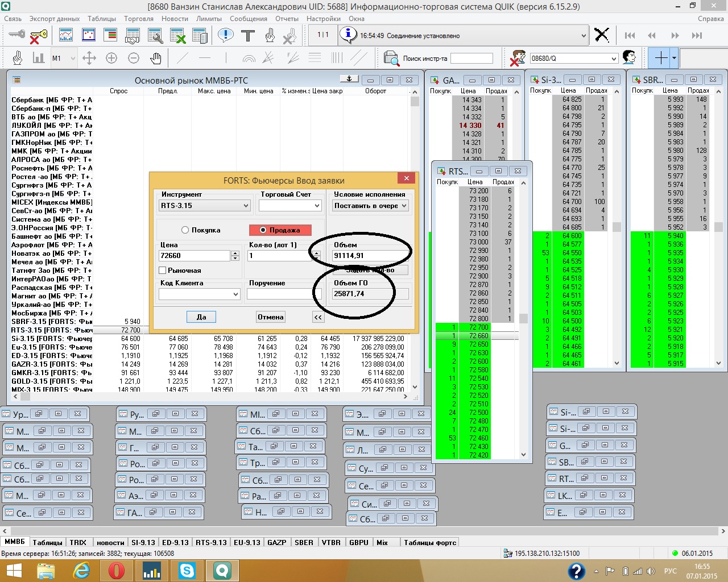Click the red-cross key disconnect icon
Screen dimensions: 728x582
[39, 36]
